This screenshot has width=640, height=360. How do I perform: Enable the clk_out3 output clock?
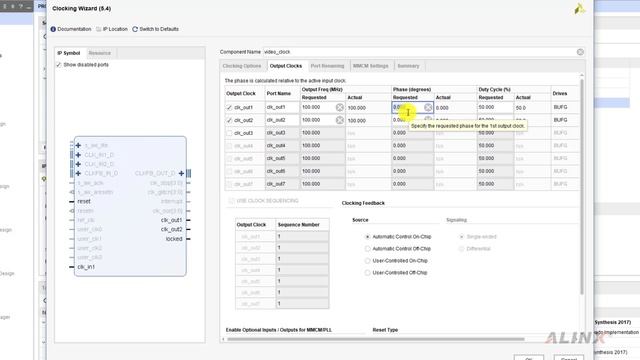click(x=229, y=133)
